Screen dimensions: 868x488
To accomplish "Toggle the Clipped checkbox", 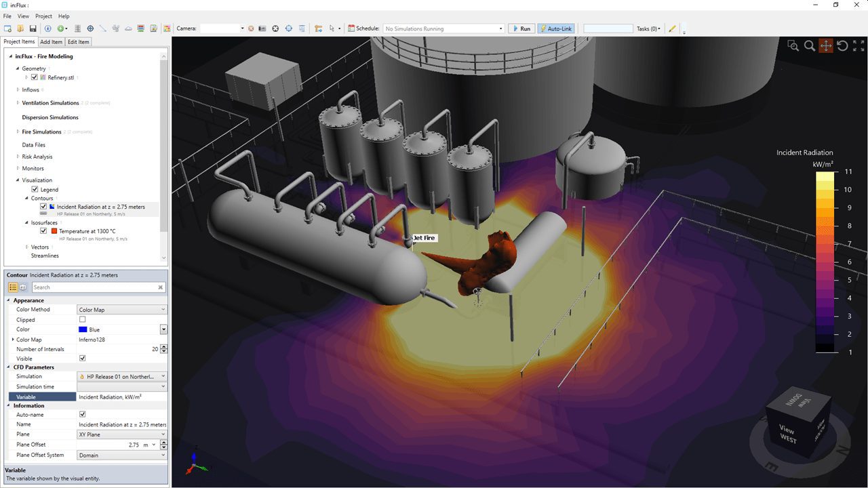I will 83,319.
